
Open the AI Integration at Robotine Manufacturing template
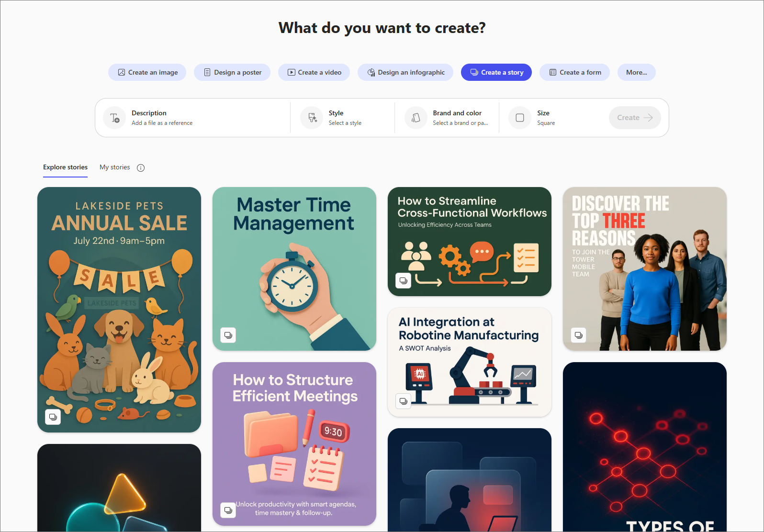tap(470, 362)
